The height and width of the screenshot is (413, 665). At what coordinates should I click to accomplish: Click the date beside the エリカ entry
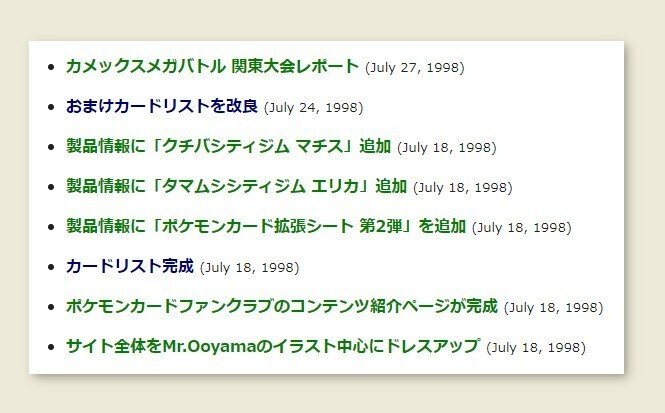pos(463,187)
